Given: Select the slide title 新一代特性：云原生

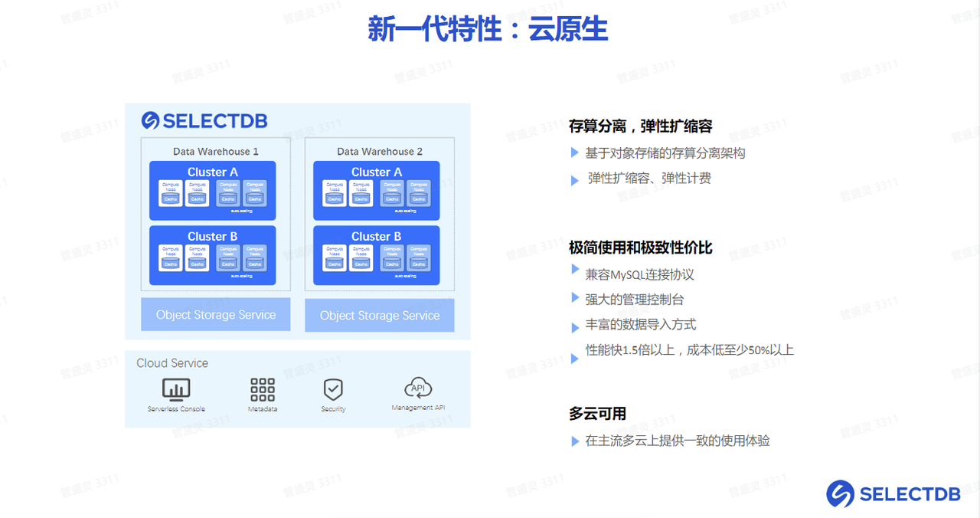Looking at the screenshot, I should (x=488, y=29).
